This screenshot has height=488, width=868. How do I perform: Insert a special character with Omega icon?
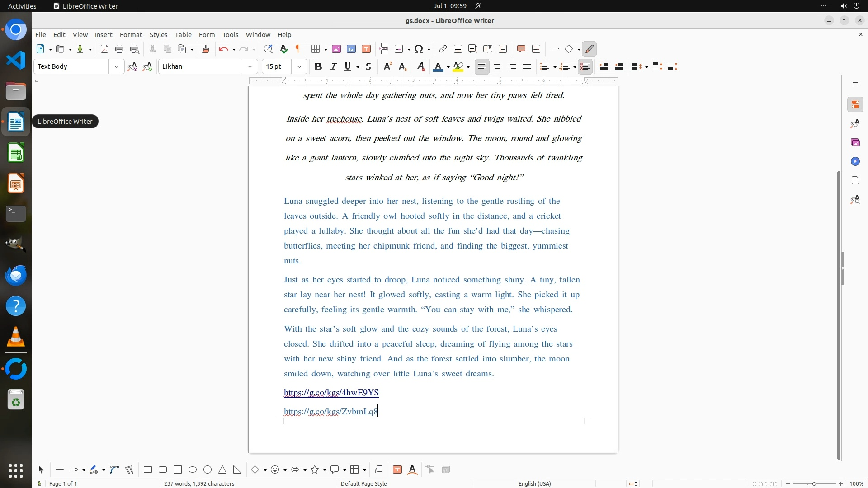click(419, 49)
